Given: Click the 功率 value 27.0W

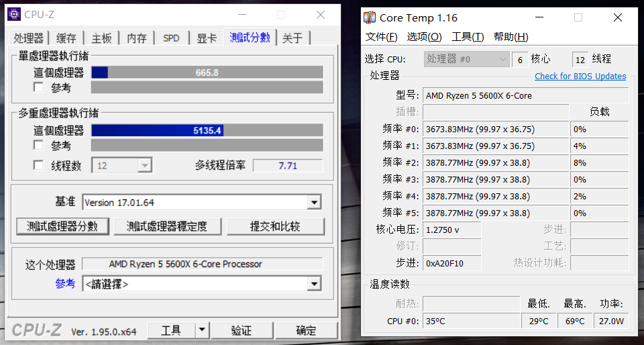Looking at the screenshot, I should point(611,321).
